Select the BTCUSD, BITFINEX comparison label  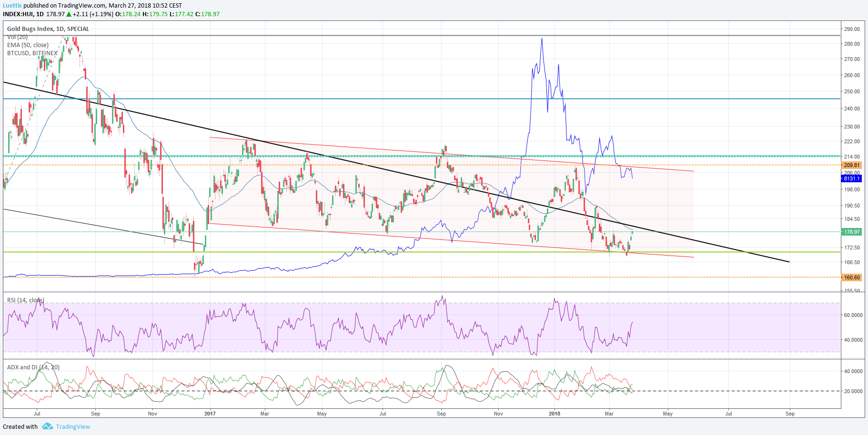click(x=32, y=53)
